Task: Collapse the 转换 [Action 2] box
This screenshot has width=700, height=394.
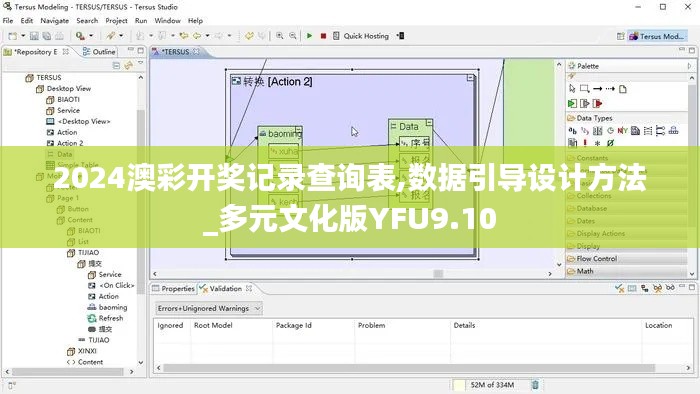Action: pyautogui.click(x=470, y=78)
